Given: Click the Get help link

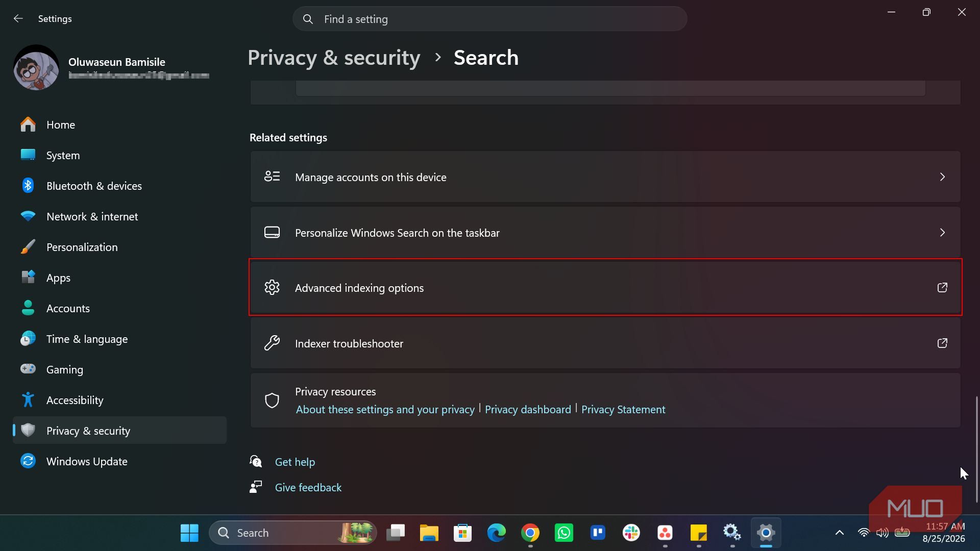Looking at the screenshot, I should click(x=295, y=462).
